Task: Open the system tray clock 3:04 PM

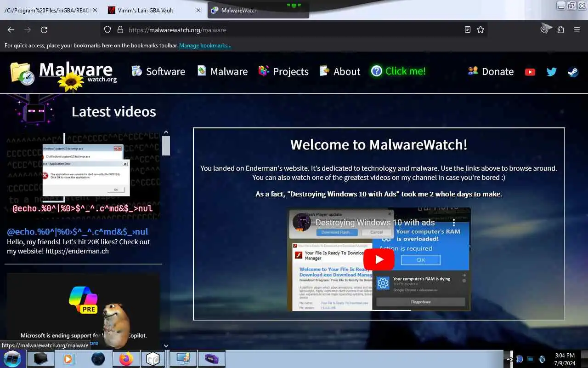Action: tap(565, 359)
